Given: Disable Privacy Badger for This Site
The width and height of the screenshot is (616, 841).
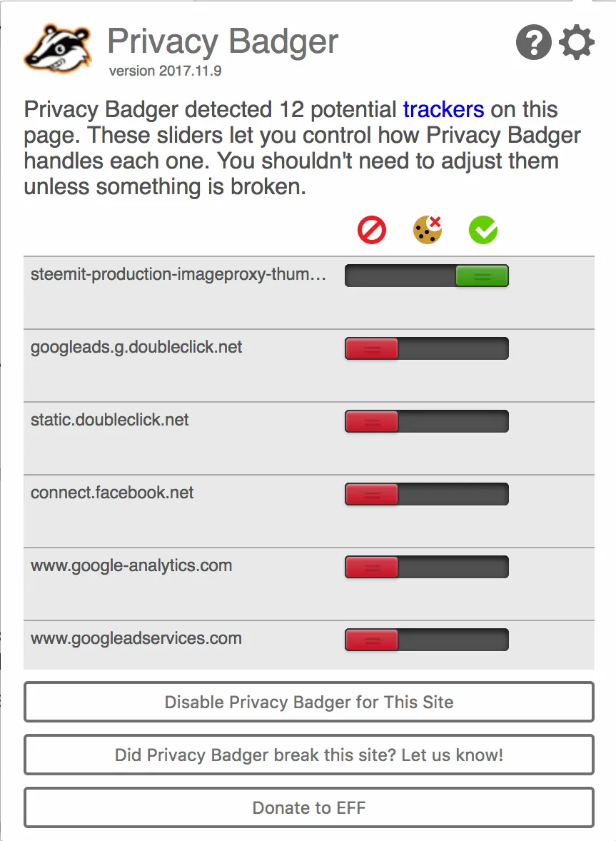Looking at the screenshot, I should (309, 702).
